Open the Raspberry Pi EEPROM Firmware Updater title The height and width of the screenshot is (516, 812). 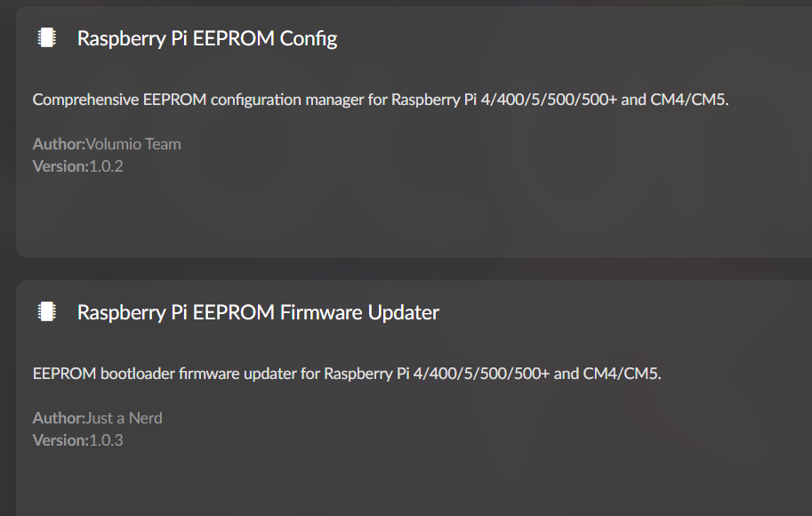(x=258, y=312)
